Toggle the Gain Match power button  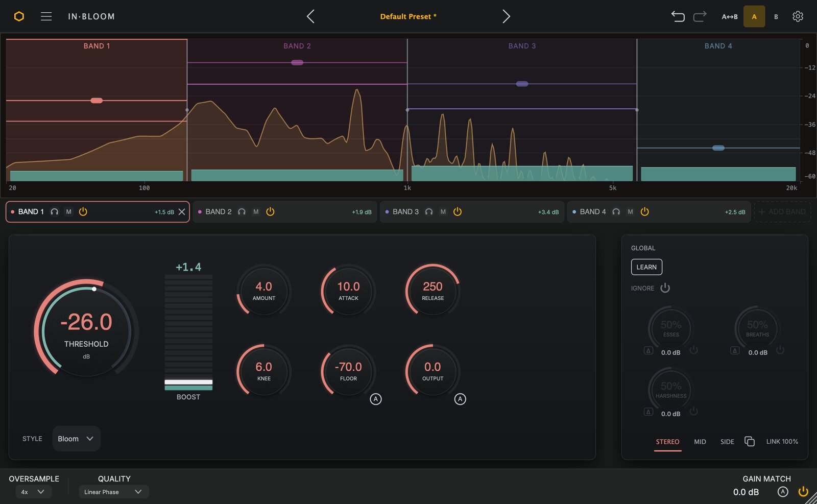[x=803, y=492]
